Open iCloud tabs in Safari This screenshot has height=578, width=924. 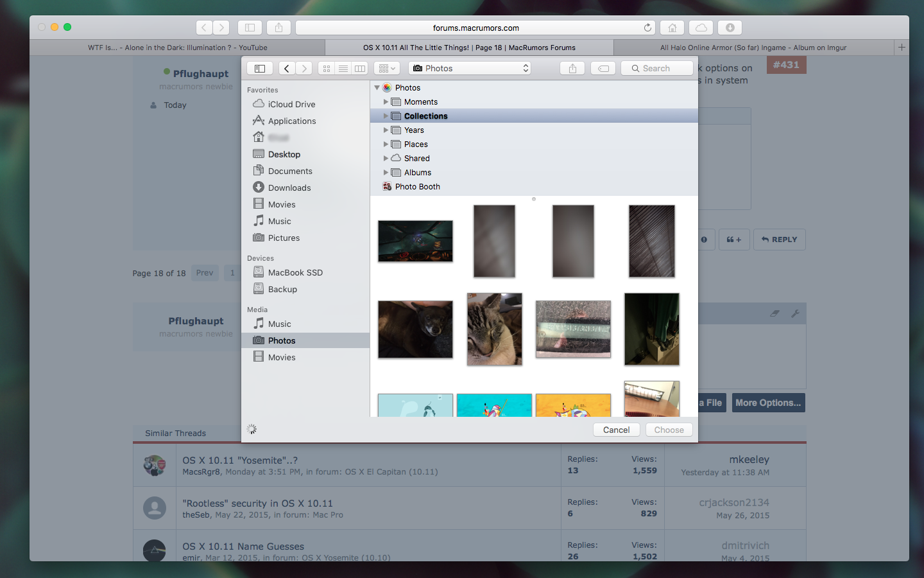[x=701, y=28]
